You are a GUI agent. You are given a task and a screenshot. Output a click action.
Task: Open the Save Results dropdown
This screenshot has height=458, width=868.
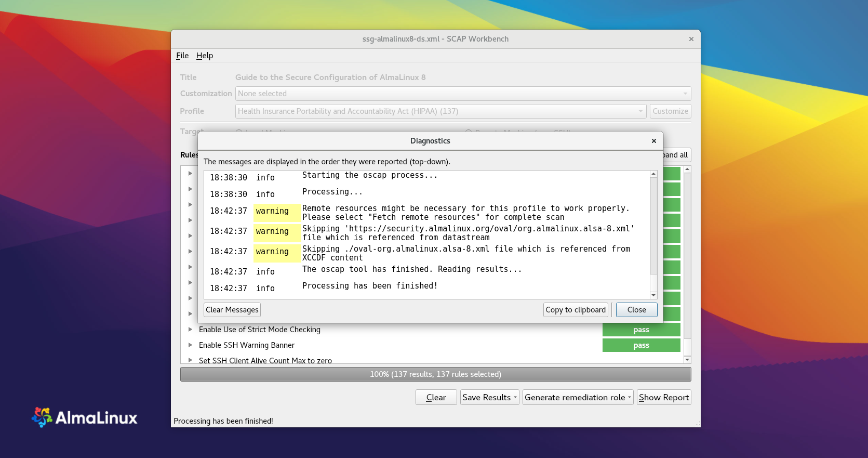489,398
